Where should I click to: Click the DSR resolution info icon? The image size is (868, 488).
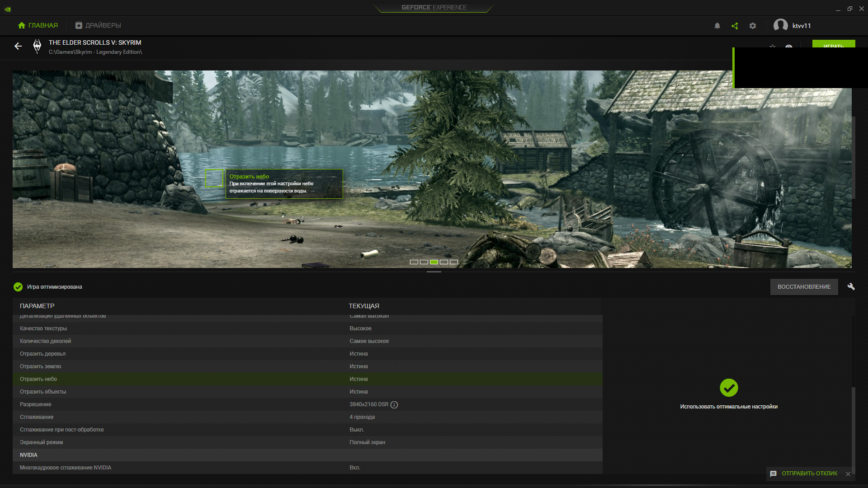pyautogui.click(x=394, y=405)
